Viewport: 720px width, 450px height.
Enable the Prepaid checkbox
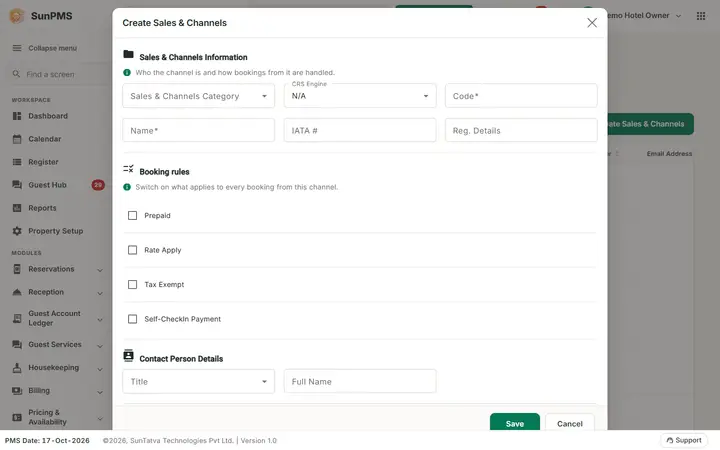(133, 215)
